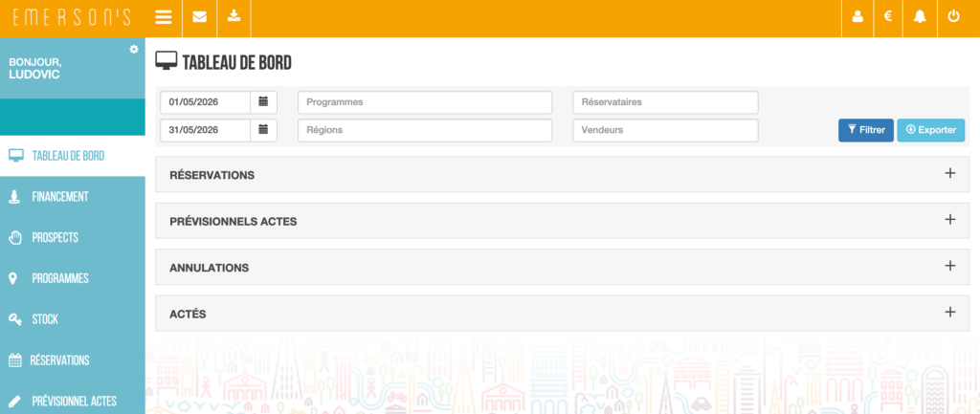Open the Vendeurs filter dropdown

pos(666,130)
